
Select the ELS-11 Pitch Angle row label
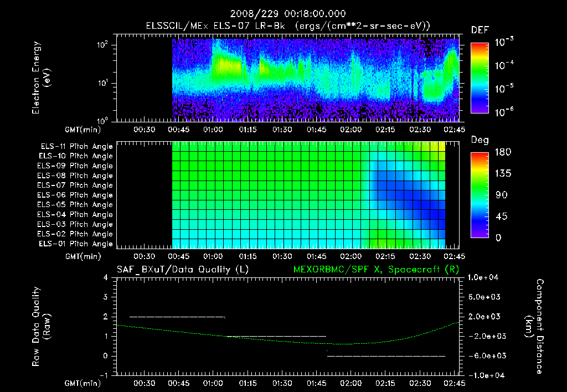coord(76,147)
